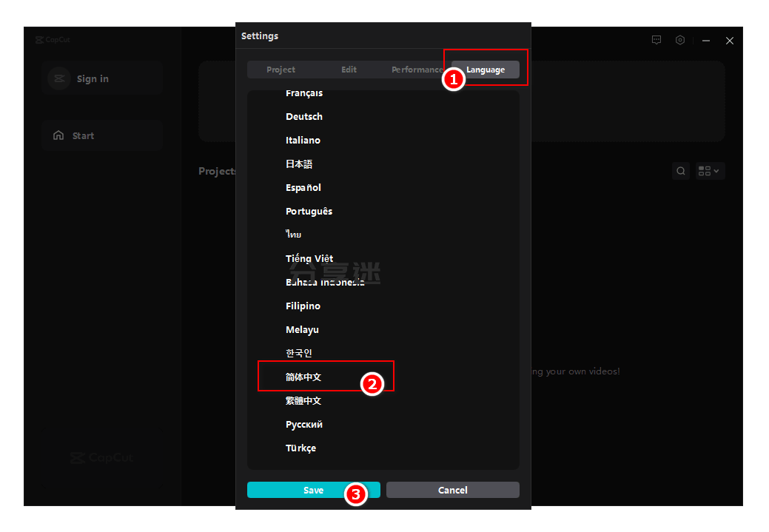Select the Start home icon in sidebar
Screen dimensions: 769x532
click(58, 135)
